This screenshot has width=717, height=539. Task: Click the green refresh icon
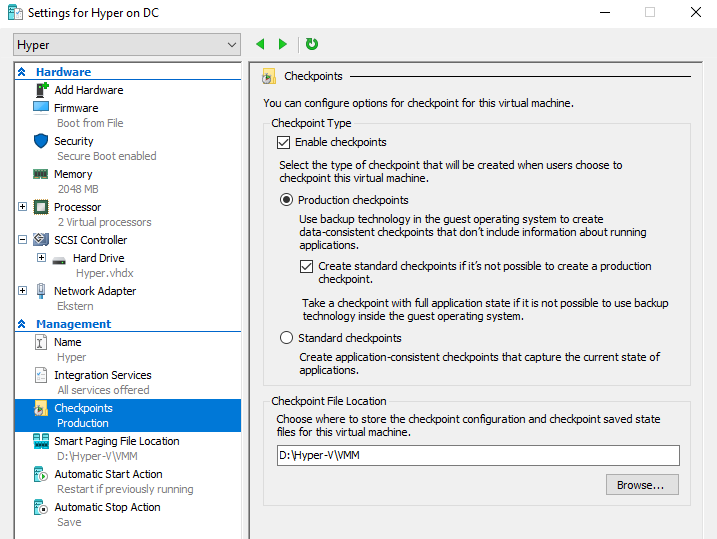pos(312,44)
